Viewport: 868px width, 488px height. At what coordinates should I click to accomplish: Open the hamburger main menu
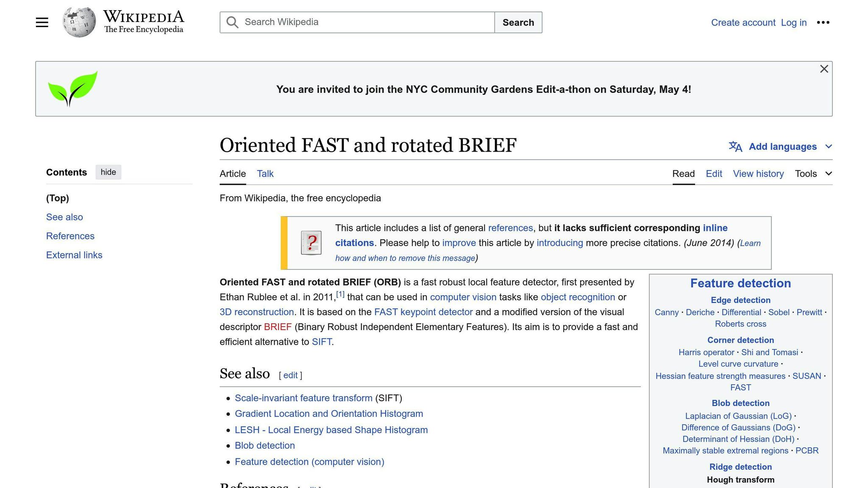tap(42, 22)
